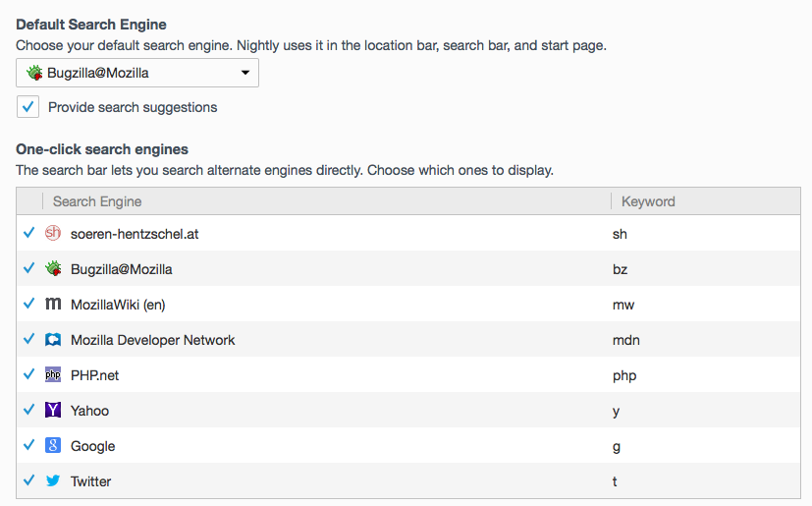Viewport: 812px width, 506px height.
Task: Select the PHP.net row name
Action: [95, 375]
